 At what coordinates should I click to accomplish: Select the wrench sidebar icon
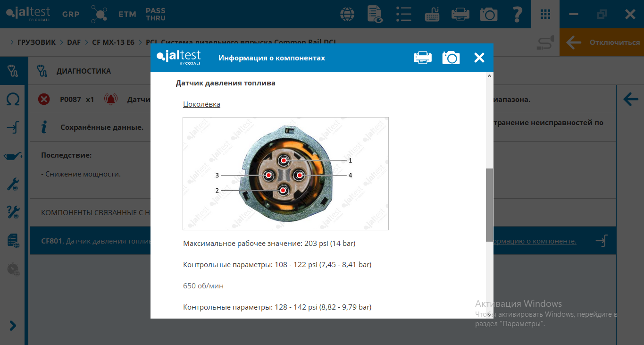[x=13, y=184]
